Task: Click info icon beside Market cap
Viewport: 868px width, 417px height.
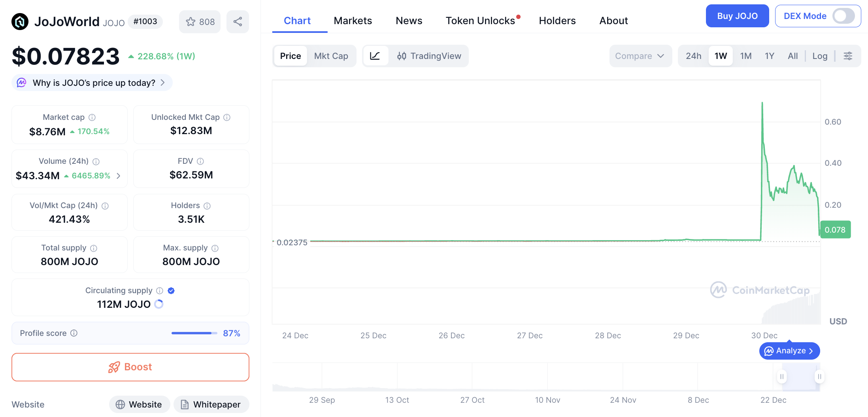Action: (x=92, y=118)
